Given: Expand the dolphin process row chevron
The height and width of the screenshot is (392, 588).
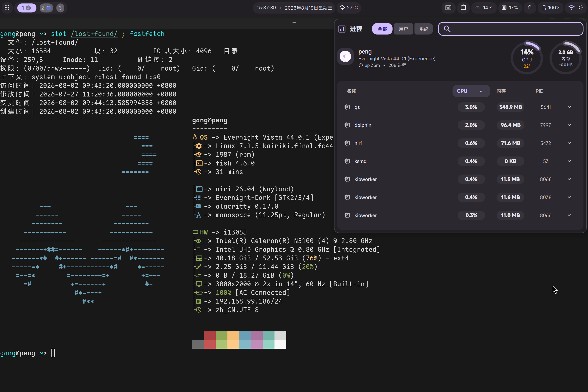Looking at the screenshot, I should pos(569,125).
